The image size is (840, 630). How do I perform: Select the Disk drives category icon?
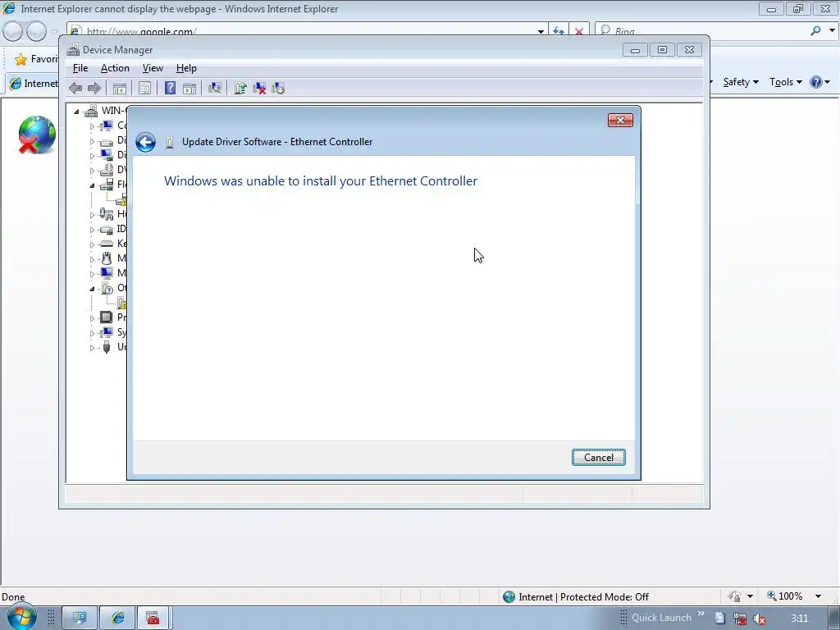coord(106,141)
